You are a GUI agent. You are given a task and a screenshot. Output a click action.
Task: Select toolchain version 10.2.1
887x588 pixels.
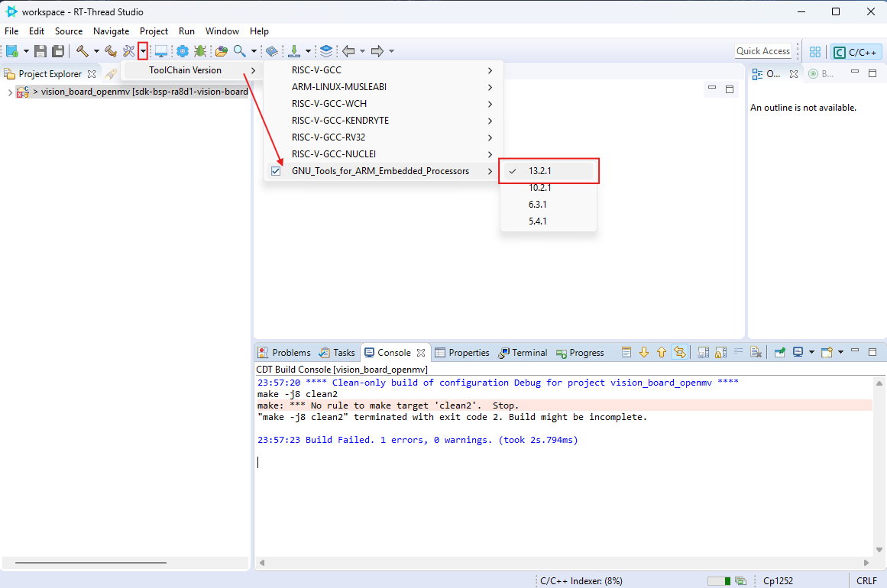[x=539, y=188]
